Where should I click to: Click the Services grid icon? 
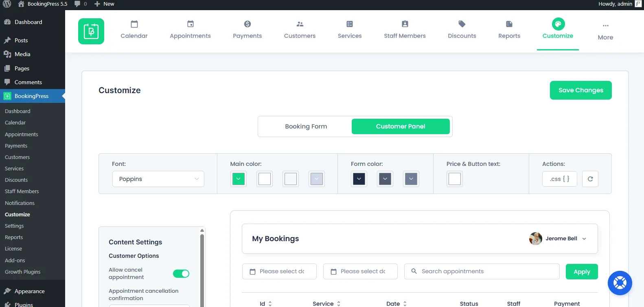pos(350,24)
